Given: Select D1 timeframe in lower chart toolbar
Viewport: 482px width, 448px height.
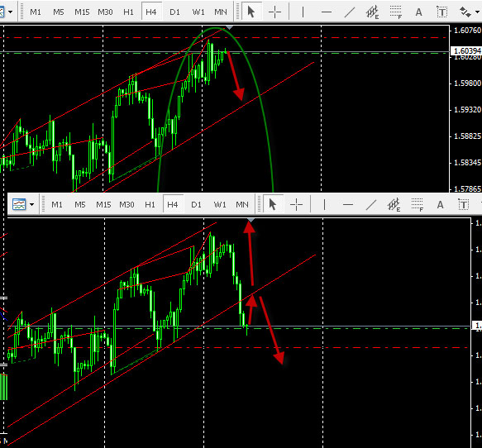Looking at the screenshot, I should [x=196, y=204].
